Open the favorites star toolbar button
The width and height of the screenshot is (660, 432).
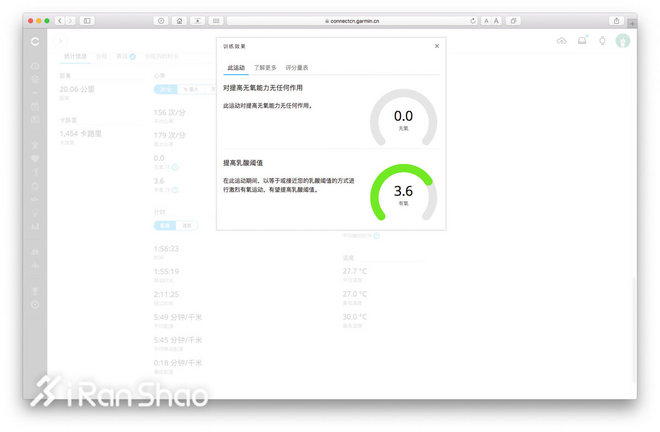[198, 21]
